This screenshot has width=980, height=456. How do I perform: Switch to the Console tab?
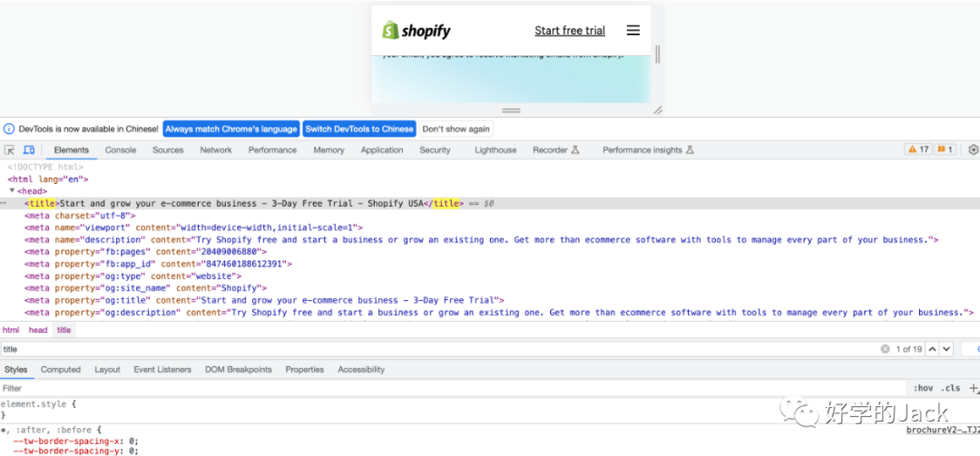[121, 150]
